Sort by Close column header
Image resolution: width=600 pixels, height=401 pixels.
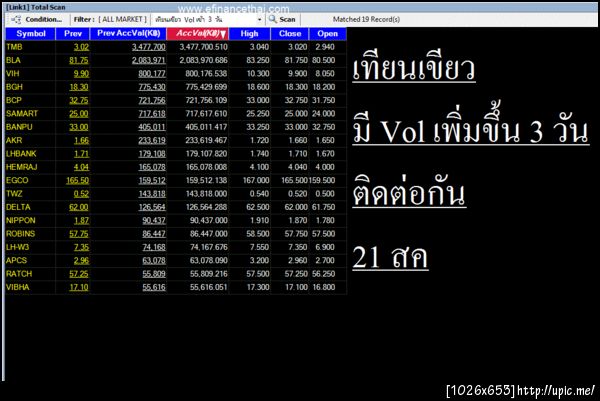tap(290, 34)
